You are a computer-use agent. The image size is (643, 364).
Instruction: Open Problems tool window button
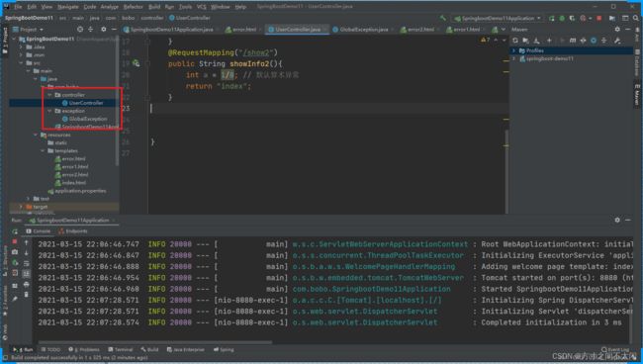coord(84,349)
